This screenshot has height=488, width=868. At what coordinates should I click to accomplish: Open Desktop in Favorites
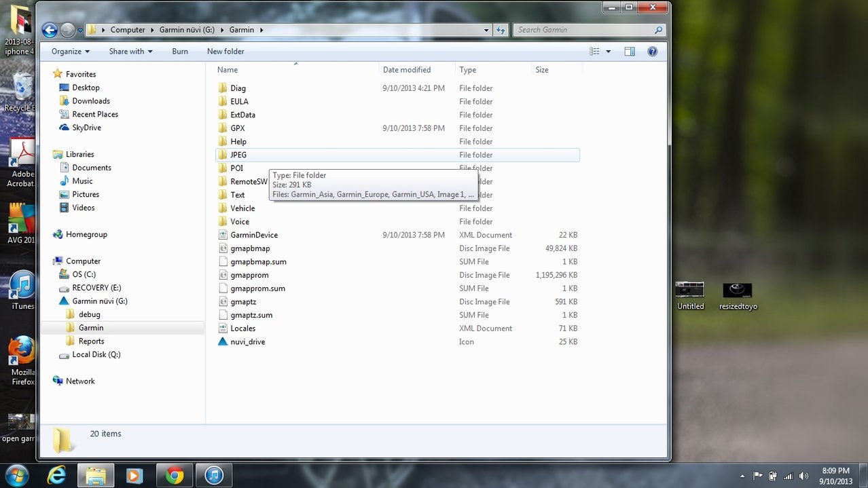86,88
